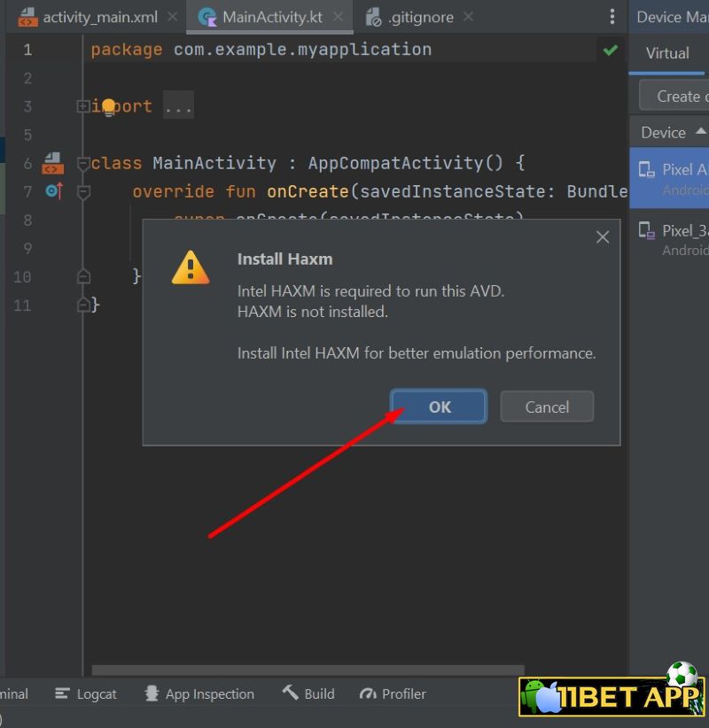The height and width of the screenshot is (728, 709).
Task: Close the activity_main.xml tab
Action: (172, 17)
